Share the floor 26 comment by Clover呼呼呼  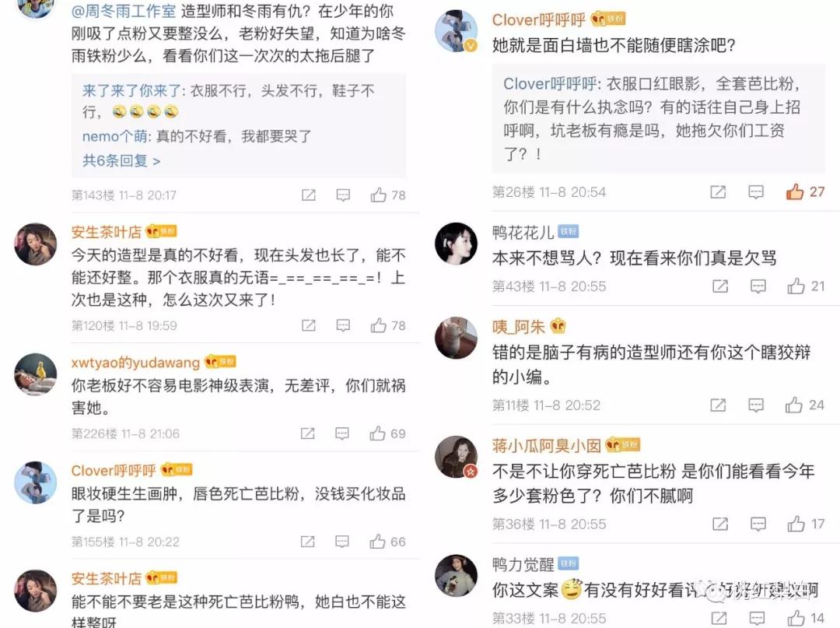pyautogui.click(x=718, y=192)
